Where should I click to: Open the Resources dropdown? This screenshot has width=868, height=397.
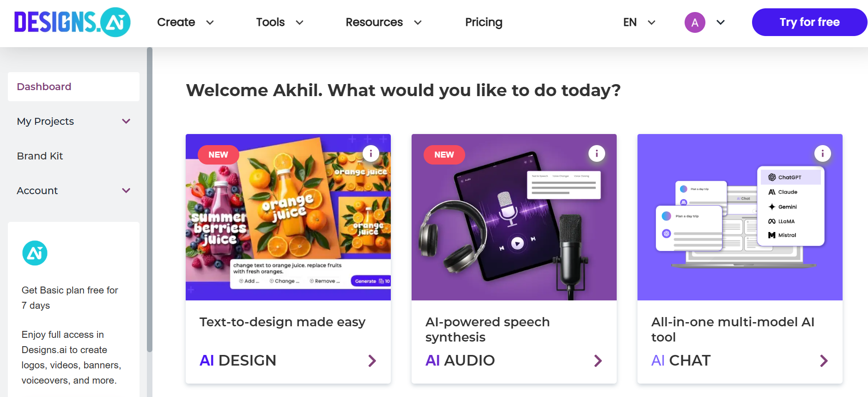tap(383, 22)
